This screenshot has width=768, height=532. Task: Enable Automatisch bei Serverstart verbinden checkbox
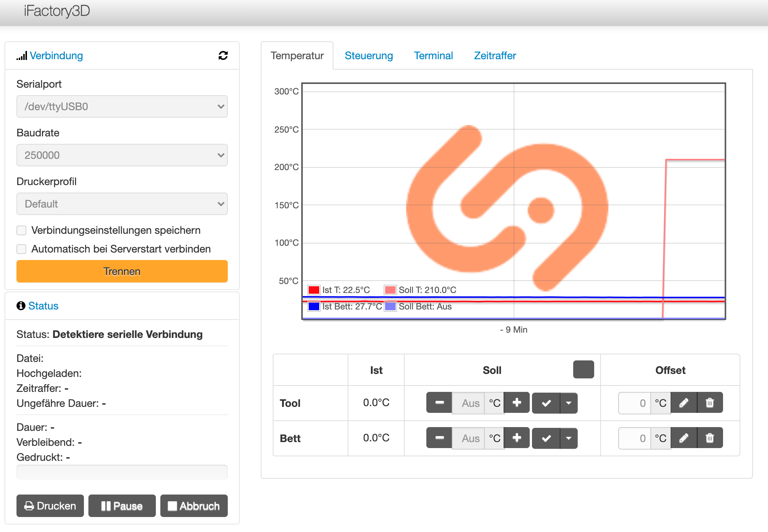point(21,249)
